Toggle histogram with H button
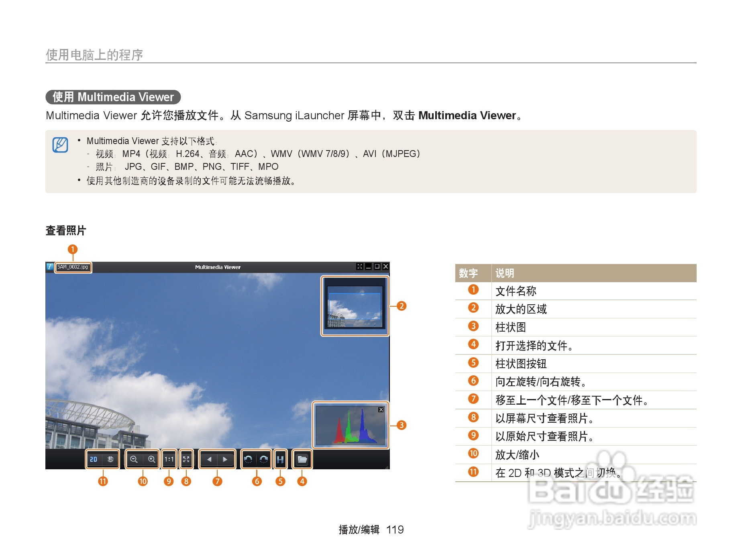Screen dimensions: 742x560 pyautogui.click(x=280, y=459)
